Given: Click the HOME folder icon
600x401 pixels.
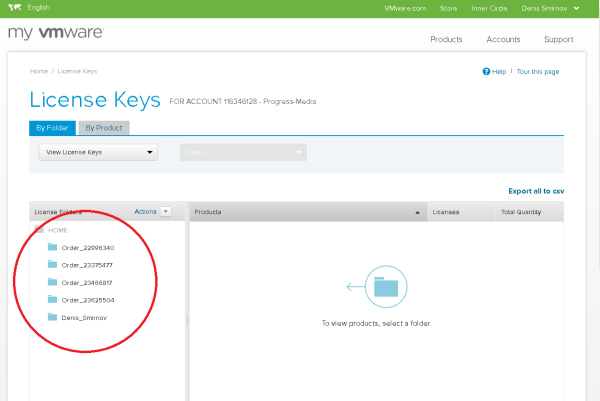Looking at the screenshot, I should 39,229.
